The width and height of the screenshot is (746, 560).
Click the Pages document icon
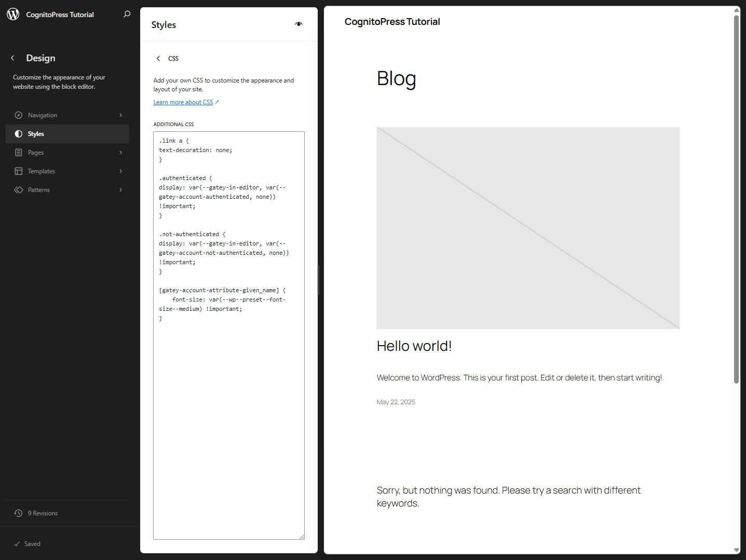coord(19,153)
